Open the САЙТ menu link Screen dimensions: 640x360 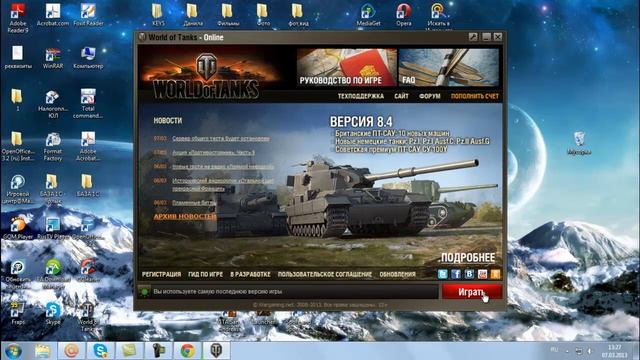pyautogui.click(x=401, y=96)
